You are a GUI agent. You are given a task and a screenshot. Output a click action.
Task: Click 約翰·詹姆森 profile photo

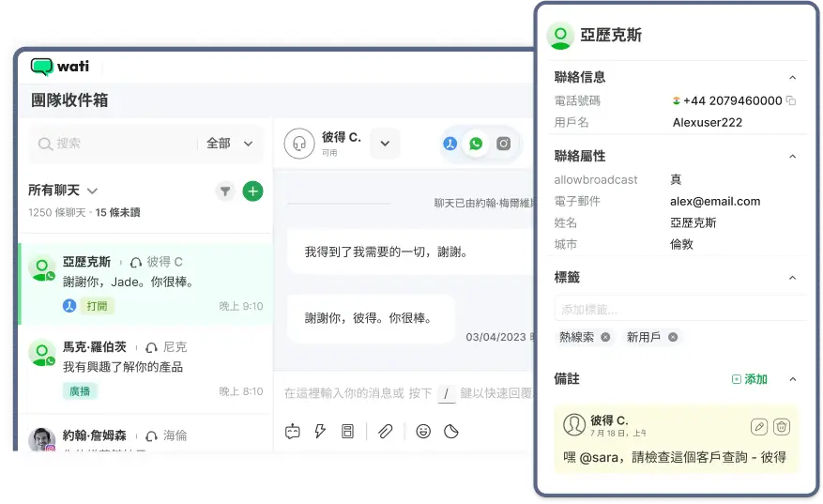click(42, 440)
